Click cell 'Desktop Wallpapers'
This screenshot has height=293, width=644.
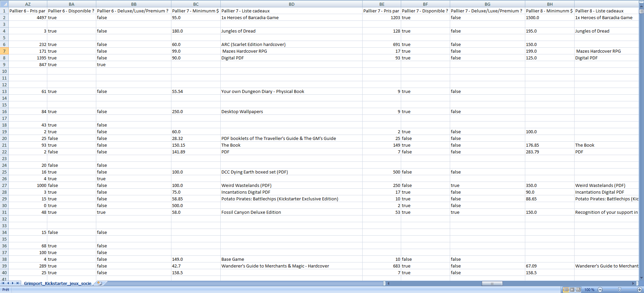coord(291,111)
